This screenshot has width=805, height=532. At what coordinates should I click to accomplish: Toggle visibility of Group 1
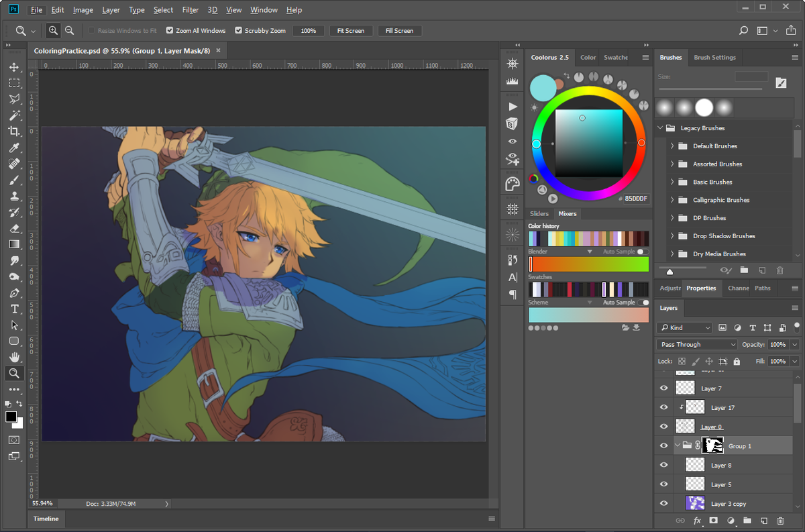(x=663, y=445)
